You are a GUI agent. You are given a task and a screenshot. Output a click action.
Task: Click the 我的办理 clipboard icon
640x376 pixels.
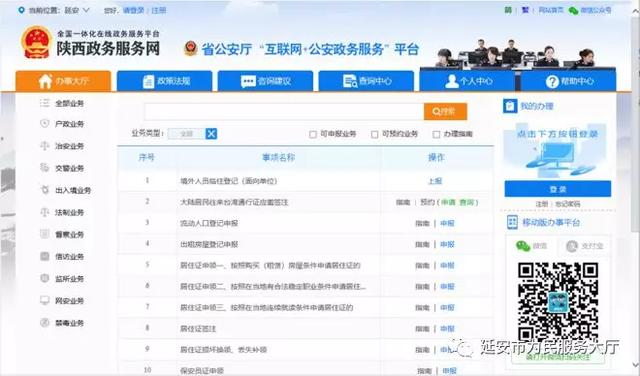click(510, 106)
